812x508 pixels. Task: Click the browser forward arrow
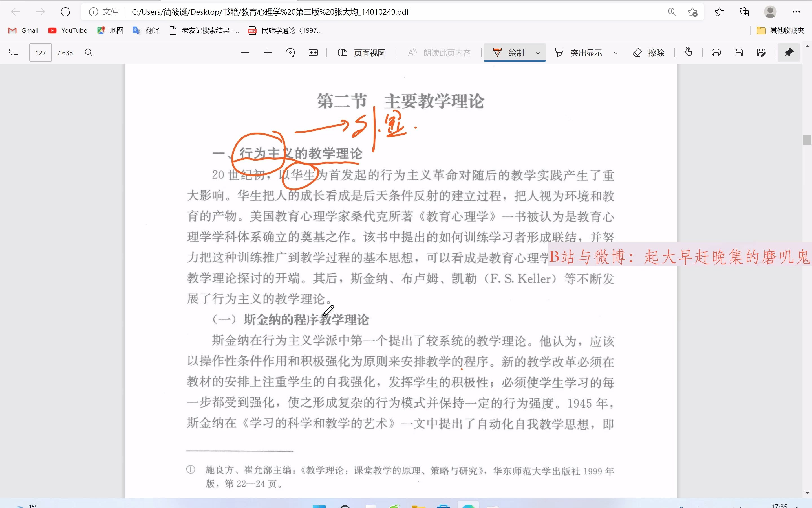tap(41, 12)
